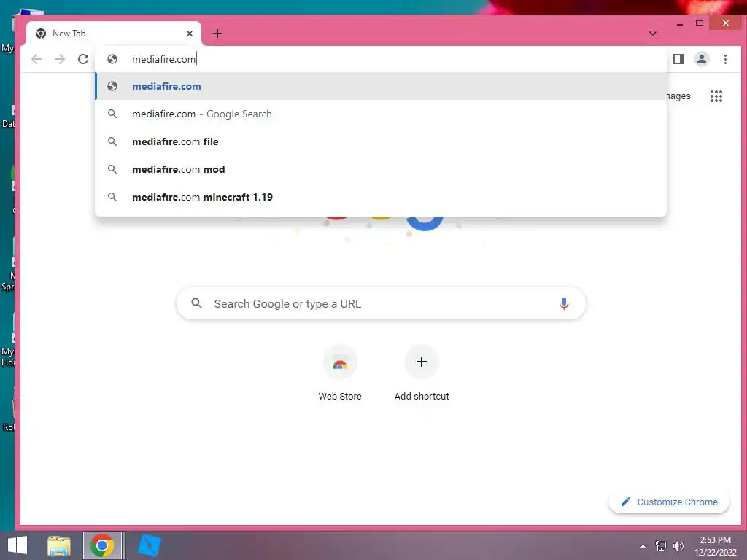Open the Google apps grid
747x560 pixels.
[x=716, y=96]
